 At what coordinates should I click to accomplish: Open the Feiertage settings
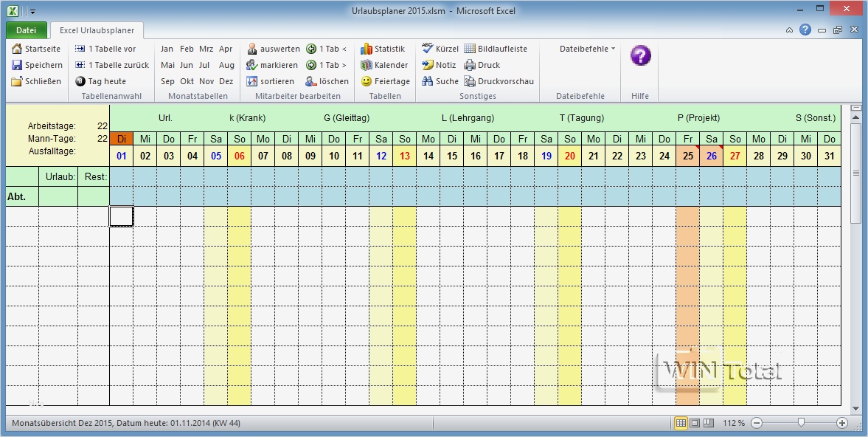pos(385,81)
